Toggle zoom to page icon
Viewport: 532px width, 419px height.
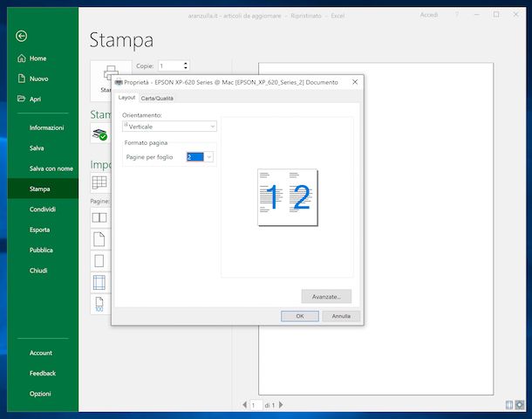(520, 405)
